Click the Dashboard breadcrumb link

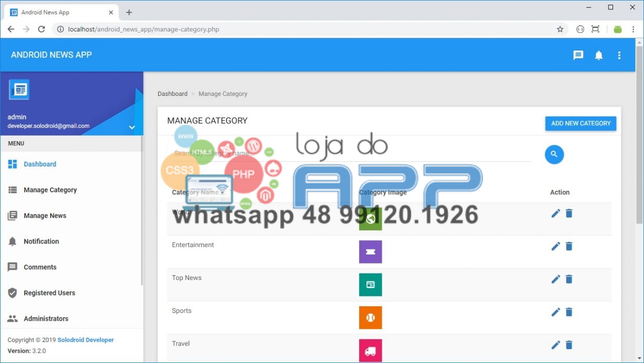173,94
